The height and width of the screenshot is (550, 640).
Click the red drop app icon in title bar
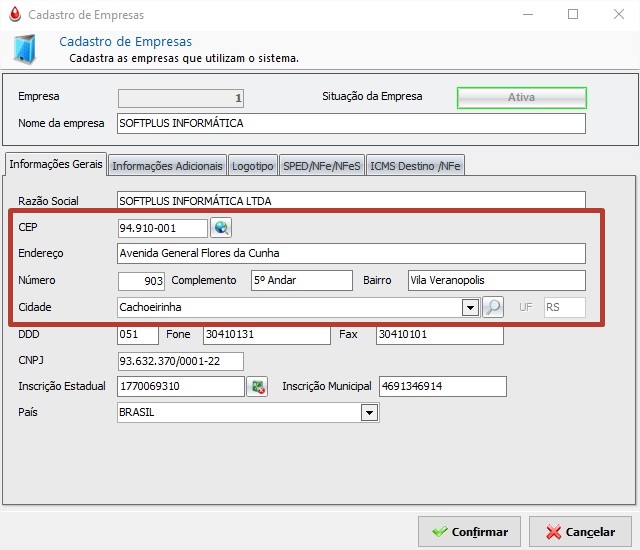[x=15, y=14]
